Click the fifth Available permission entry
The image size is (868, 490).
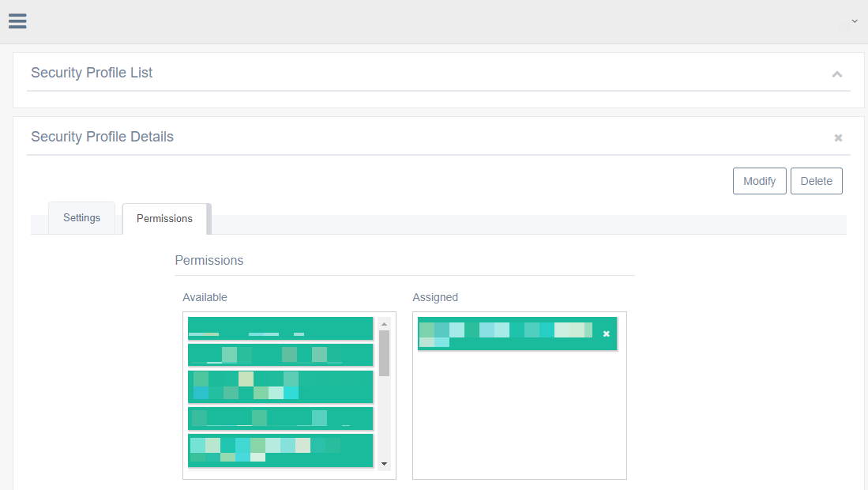280,450
